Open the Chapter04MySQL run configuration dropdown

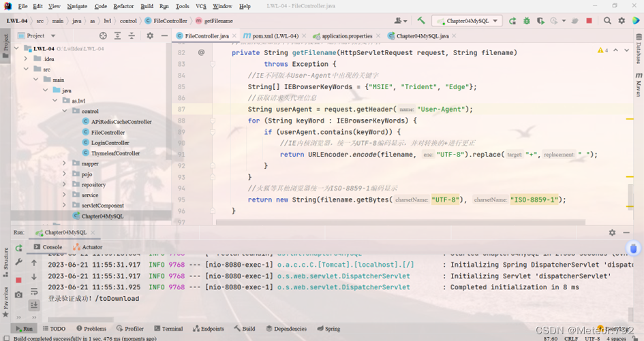tap(467, 21)
